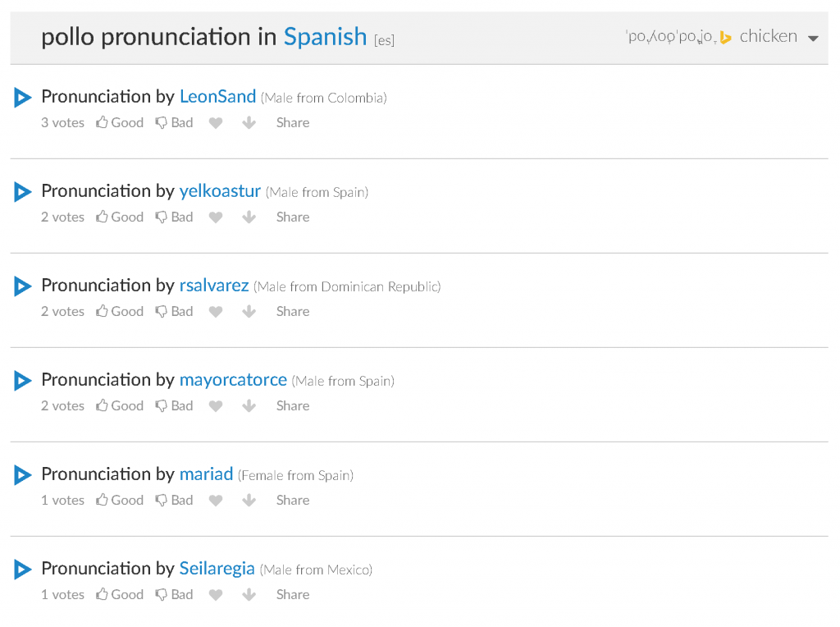This screenshot has width=840, height=627.
Task: Click the Bing translate icon
Action: [x=725, y=37]
